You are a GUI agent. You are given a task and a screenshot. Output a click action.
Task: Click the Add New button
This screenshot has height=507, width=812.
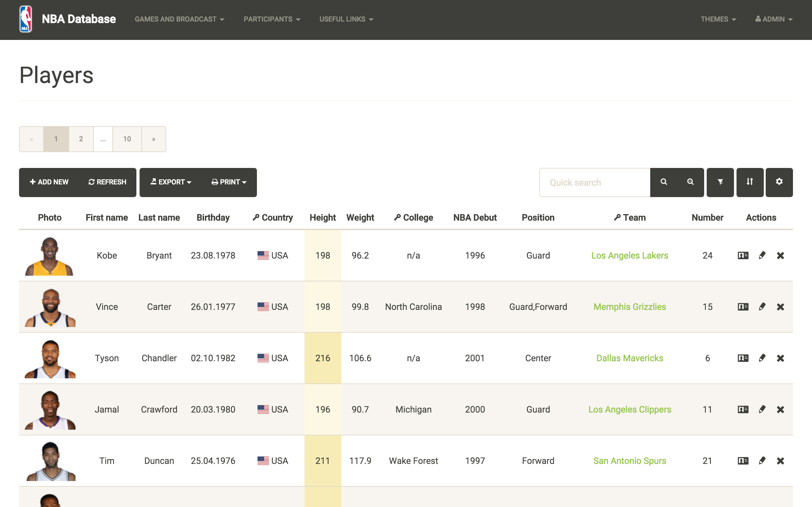pos(49,182)
